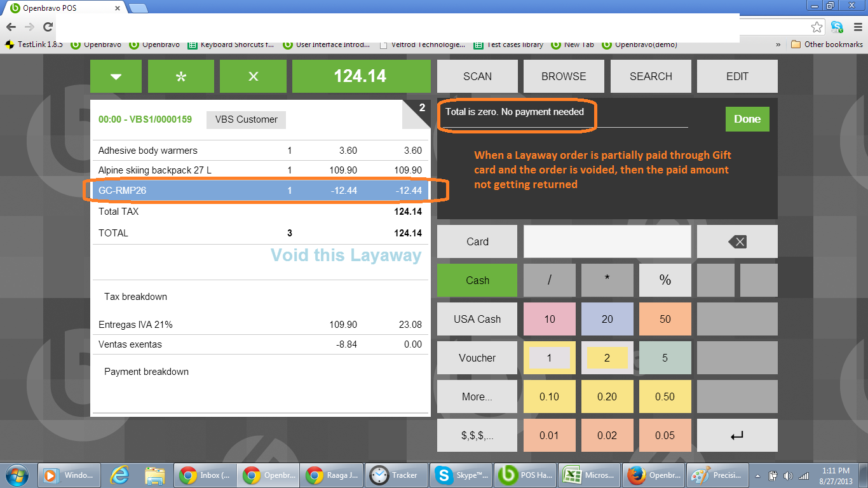Click the Ventas exentas tax row
This screenshot has height=488, width=868.
[261, 344]
